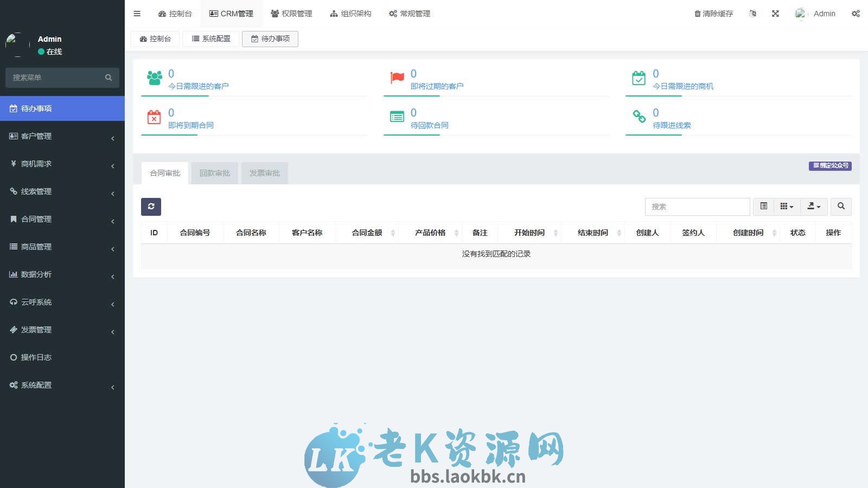Click the search icon inside sidebar 搜索菜单 box
The image size is (868, 488).
[108, 78]
